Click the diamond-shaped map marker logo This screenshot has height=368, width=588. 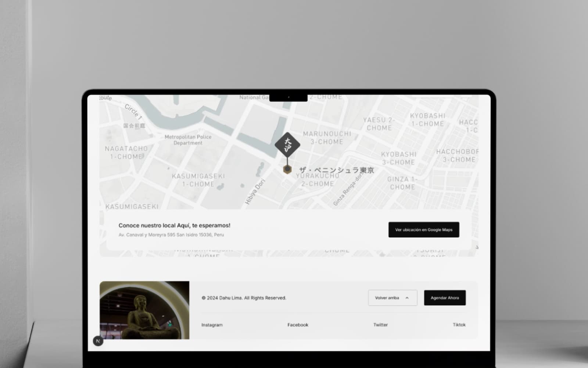[287, 145]
